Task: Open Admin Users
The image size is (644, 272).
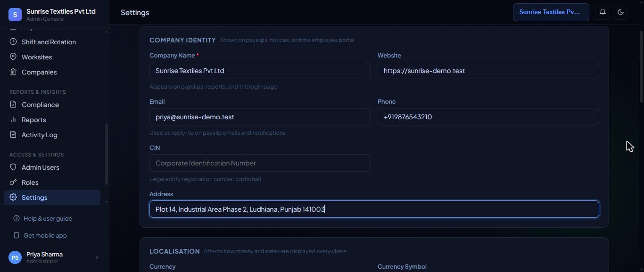Action: [x=52, y=167]
